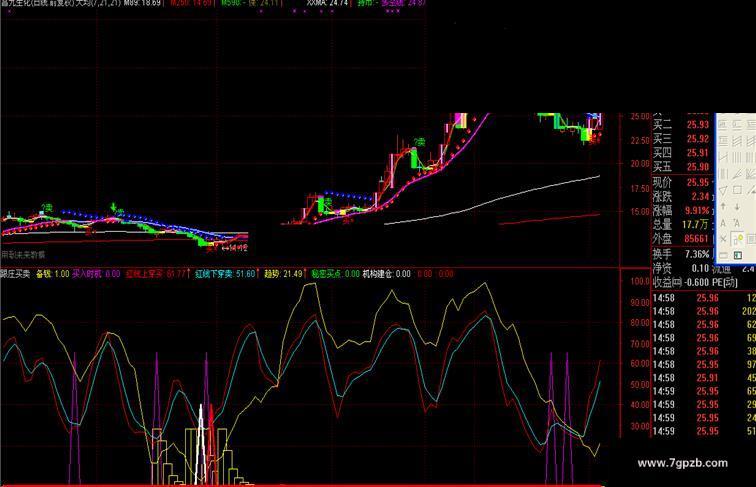Select the angled ray line tool
This screenshot has width=756, height=487.
(737, 174)
